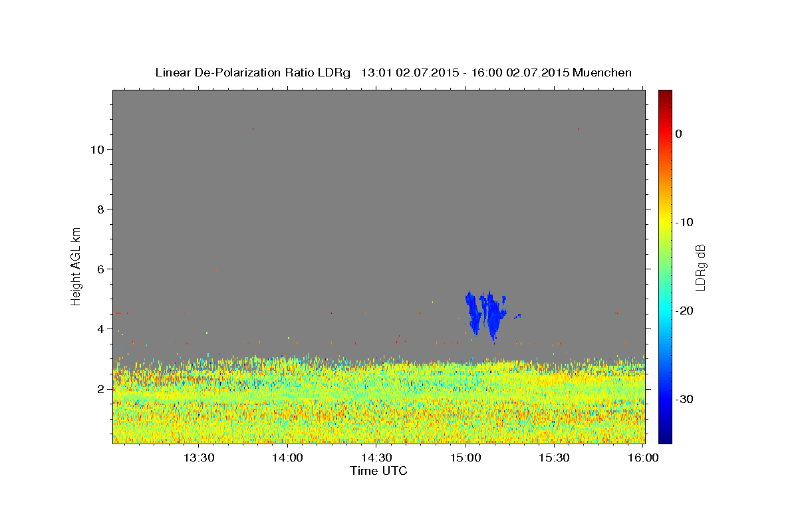Click the 13:30 time tick label

[199, 458]
